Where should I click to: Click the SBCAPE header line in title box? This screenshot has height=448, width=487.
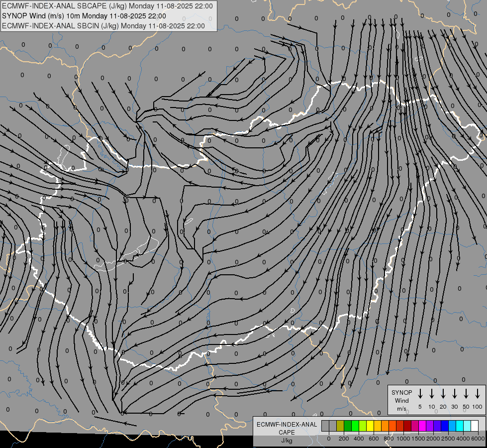pos(107,6)
